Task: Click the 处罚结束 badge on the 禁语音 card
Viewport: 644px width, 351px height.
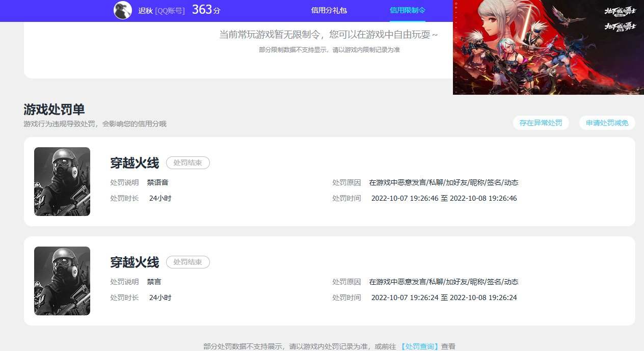Action: [x=188, y=163]
